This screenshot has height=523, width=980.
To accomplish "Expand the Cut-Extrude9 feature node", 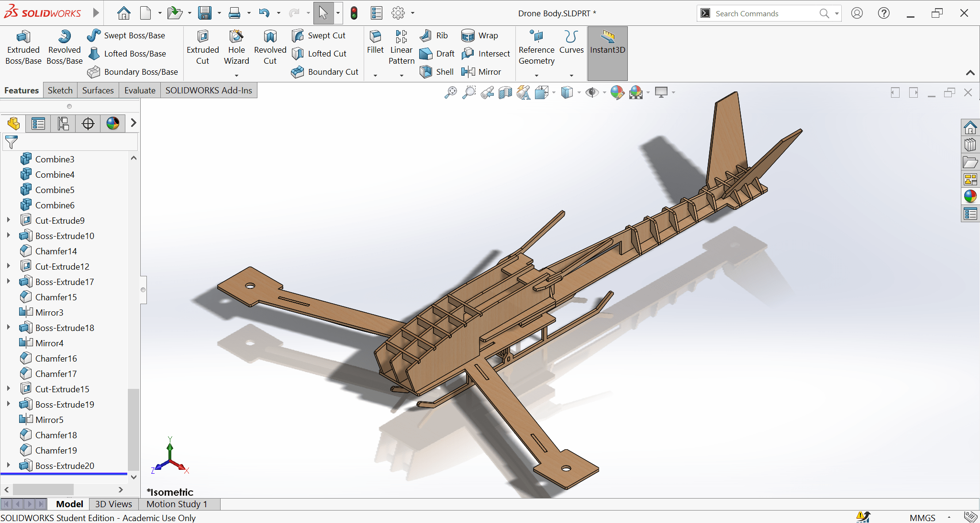I will pos(9,220).
